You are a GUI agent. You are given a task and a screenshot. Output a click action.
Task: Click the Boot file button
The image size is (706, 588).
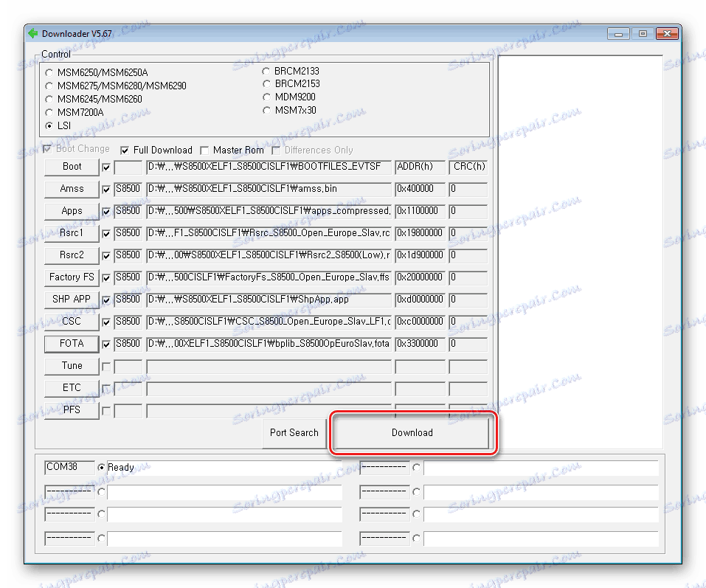click(x=72, y=167)
